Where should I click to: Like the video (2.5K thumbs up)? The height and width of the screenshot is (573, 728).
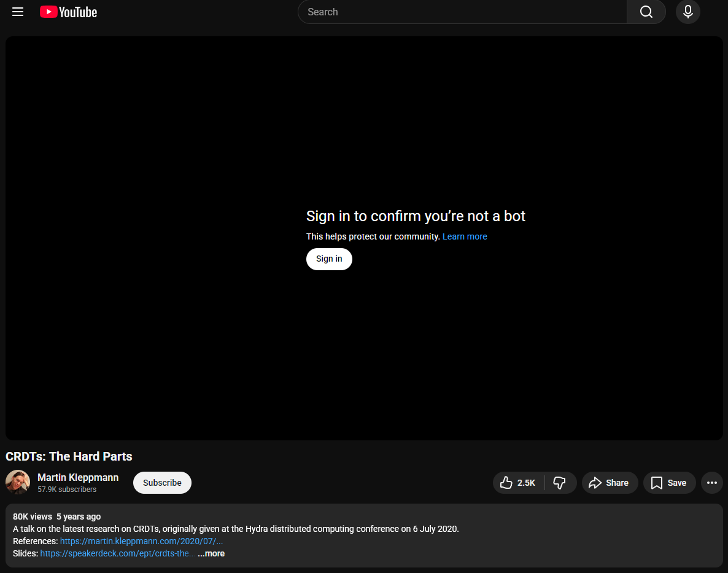pos(518,483)
